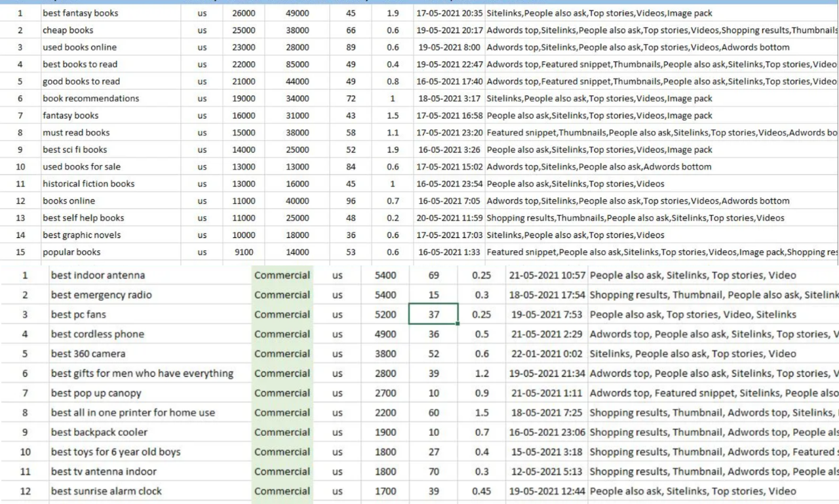Select the keyword cell 'best fantasy books'
839x504 pixels.
click(79, 13)
